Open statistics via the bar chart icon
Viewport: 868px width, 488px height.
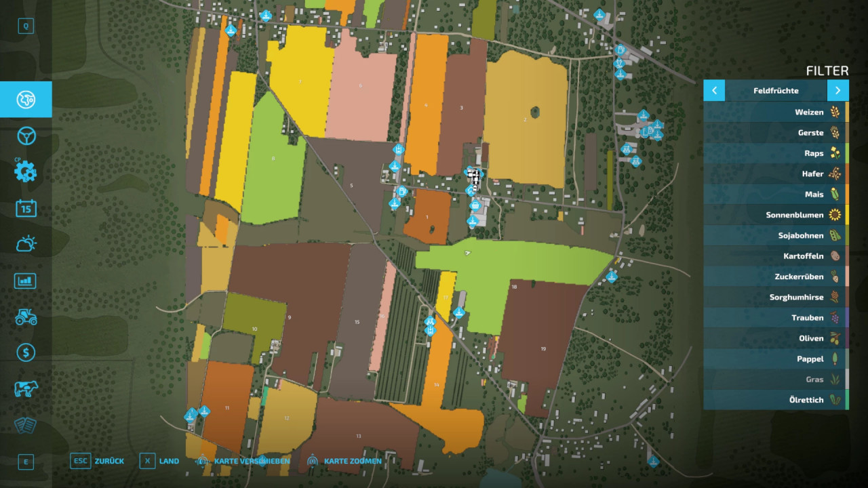(26, 281)
